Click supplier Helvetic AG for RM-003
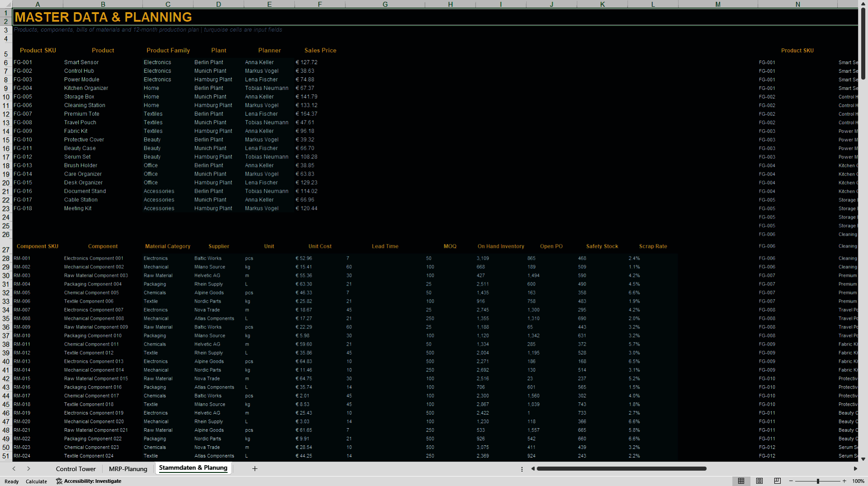868x486 pixels. pos(218,276)
